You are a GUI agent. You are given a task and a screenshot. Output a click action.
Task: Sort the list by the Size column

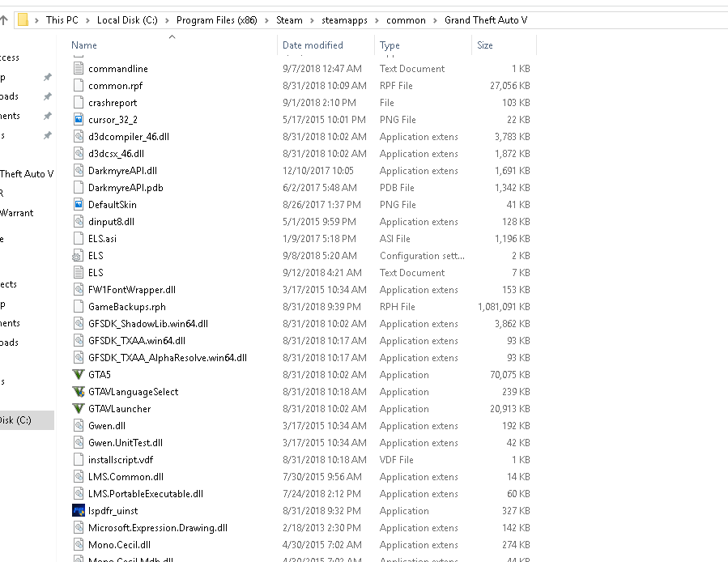485,45
